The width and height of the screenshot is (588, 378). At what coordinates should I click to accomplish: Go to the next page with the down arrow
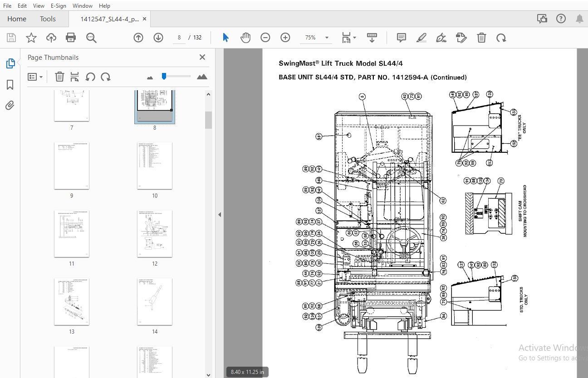coord(158,38)
